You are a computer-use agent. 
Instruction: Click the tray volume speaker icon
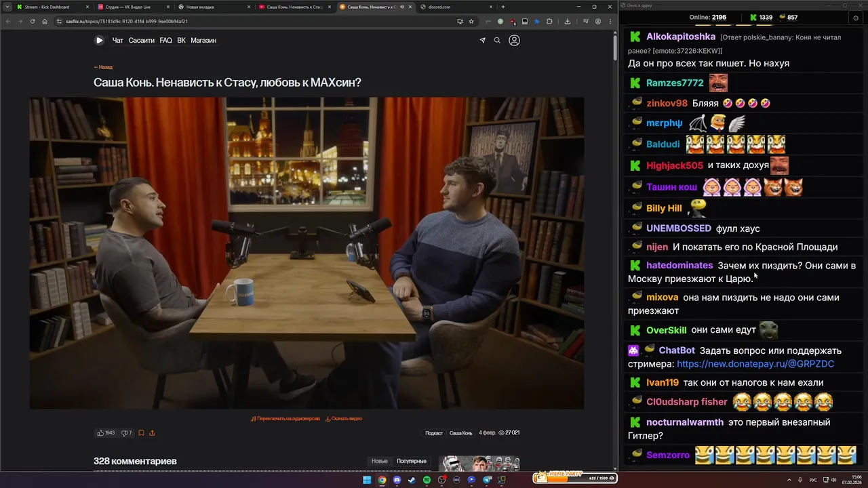(x=833, y=480)
